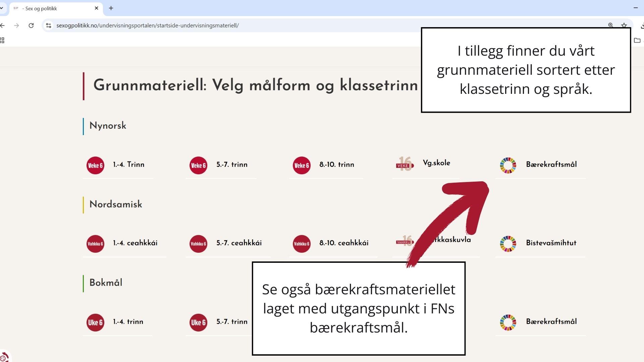
Task: View site information icon in address bar
Action: coord(49,25)
